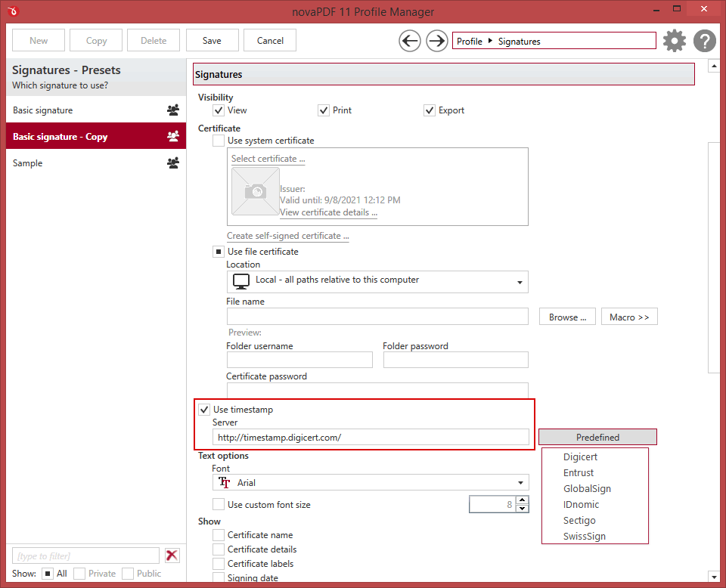The height and width of the screenshot is (588, 726).
Task: Choose IDnomic from predefined servers
Action: click(581, 504)
